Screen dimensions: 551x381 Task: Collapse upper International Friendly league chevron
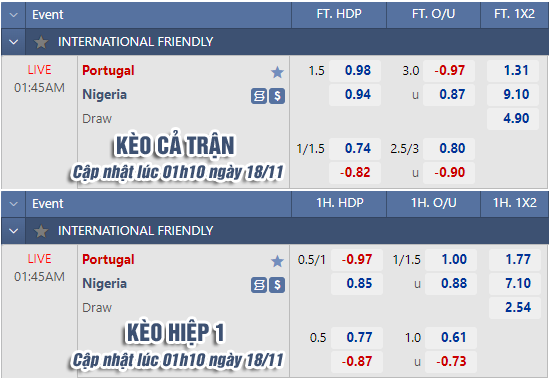pos(14,42)
